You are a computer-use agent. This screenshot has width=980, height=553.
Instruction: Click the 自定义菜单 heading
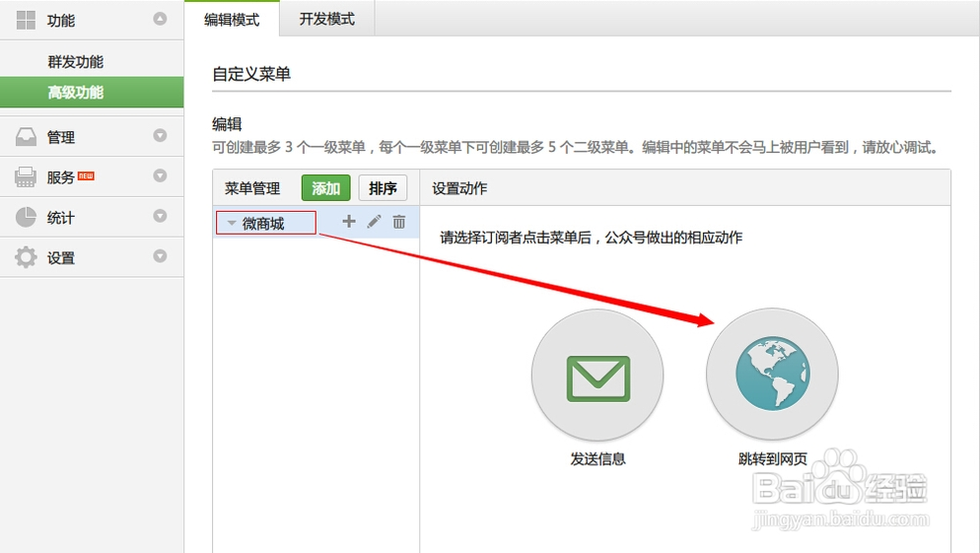[251, 74]
